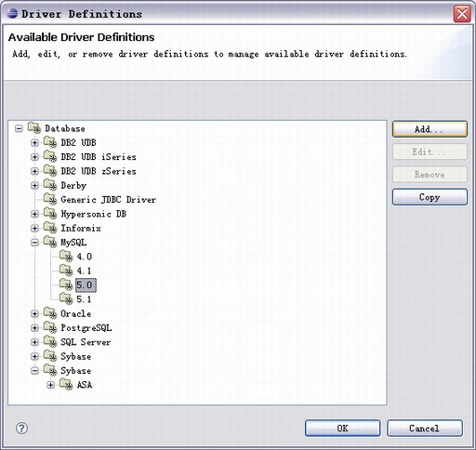Screen dimensions: 476x450
Task: Expand the SQL Server node
Action: [x=34, y=342]
